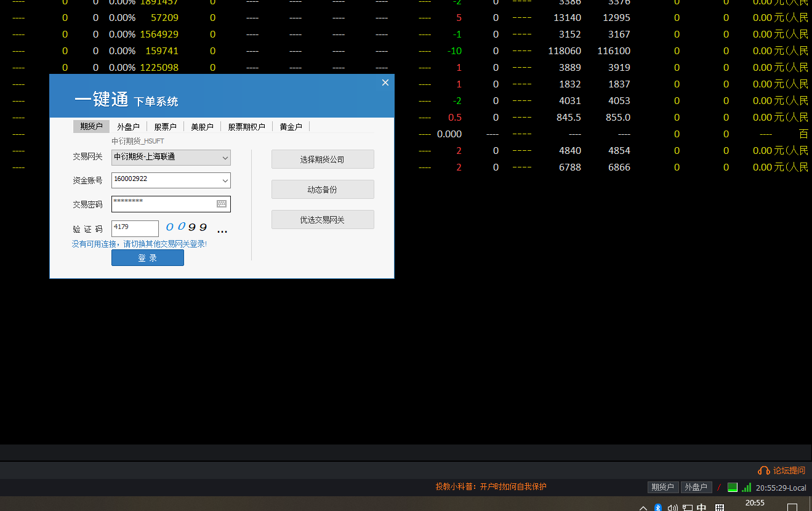Click the green grid status icon
Image resolution: width=812 pixels, height=511 pixels.
coord(732,488)
